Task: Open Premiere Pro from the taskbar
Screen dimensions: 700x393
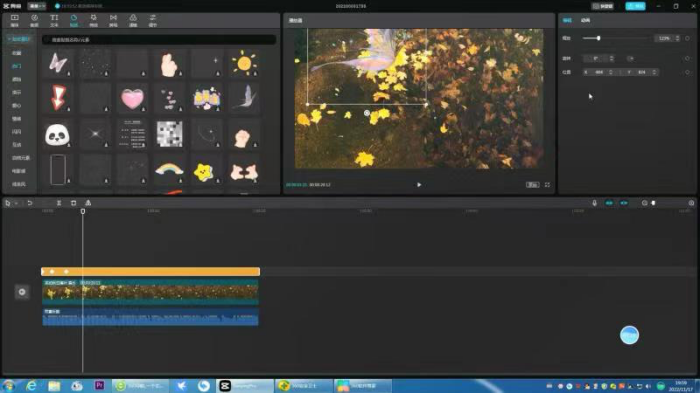Action: click(x=99, y=385)
